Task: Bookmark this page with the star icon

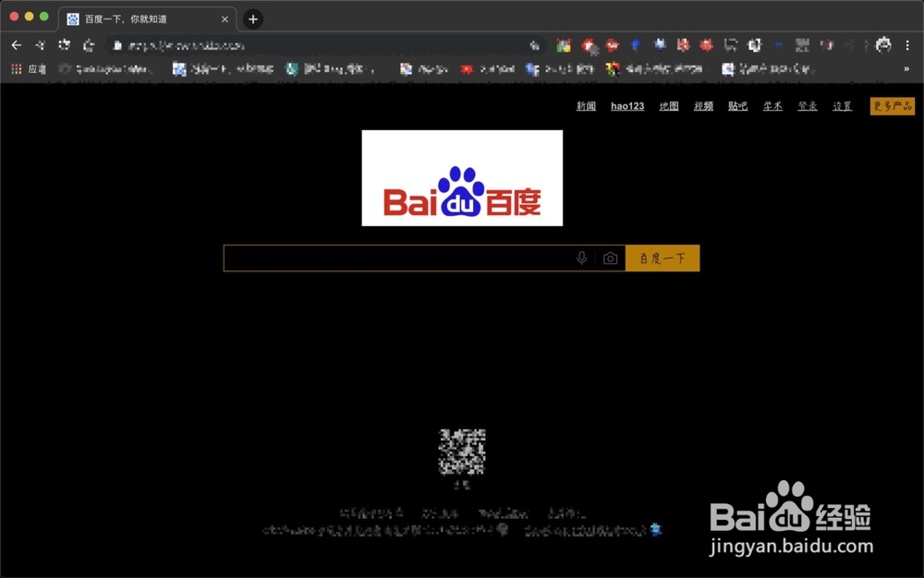Action: coord(534,45)
